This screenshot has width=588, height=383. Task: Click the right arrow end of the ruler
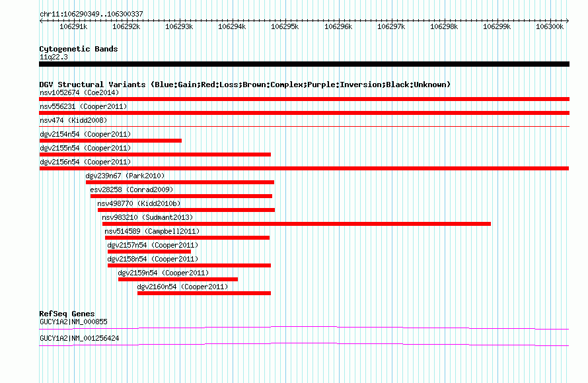(x=568, y=20)
